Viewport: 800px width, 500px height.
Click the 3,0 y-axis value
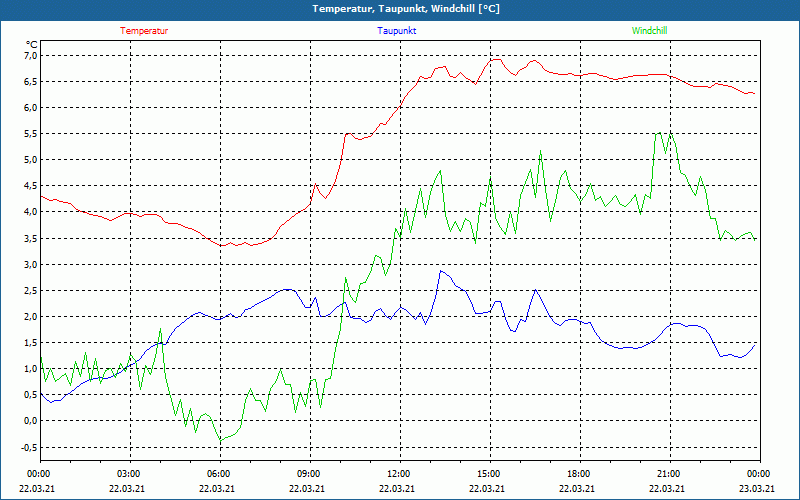point(31,264)
